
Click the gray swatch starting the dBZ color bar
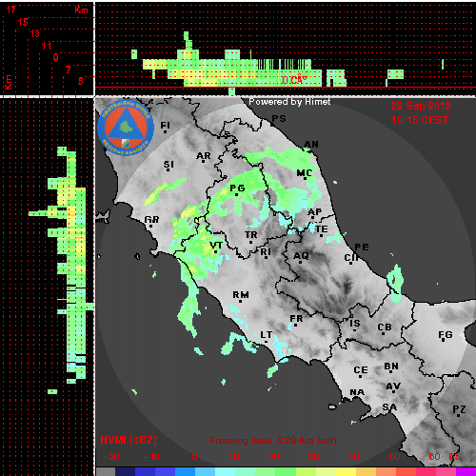pyautogui.click(x=106, y=471)
